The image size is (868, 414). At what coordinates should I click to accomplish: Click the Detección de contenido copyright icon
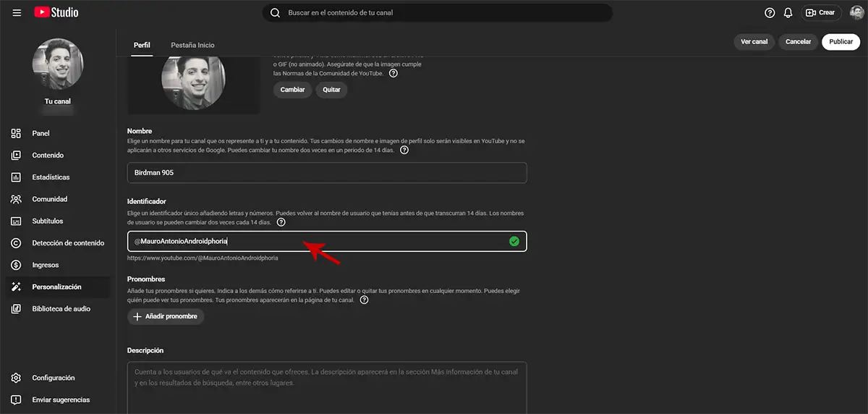(16, 242)
